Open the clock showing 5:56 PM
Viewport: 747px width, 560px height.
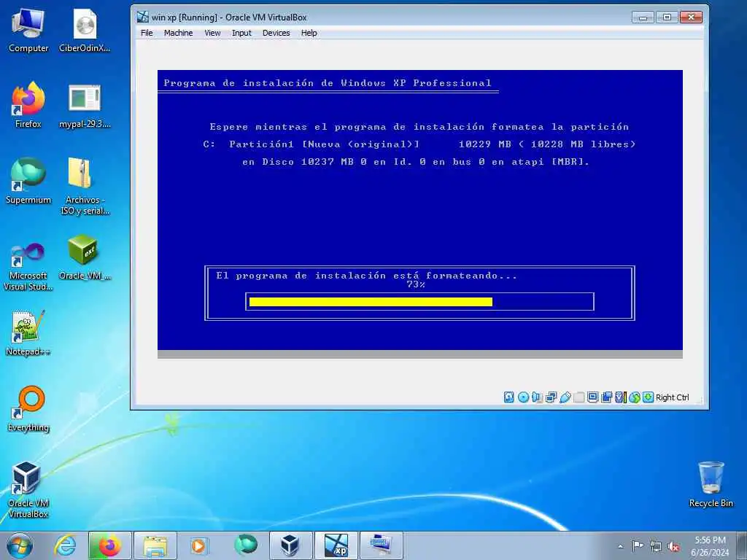pyautogui.click(x=710, y=545)
